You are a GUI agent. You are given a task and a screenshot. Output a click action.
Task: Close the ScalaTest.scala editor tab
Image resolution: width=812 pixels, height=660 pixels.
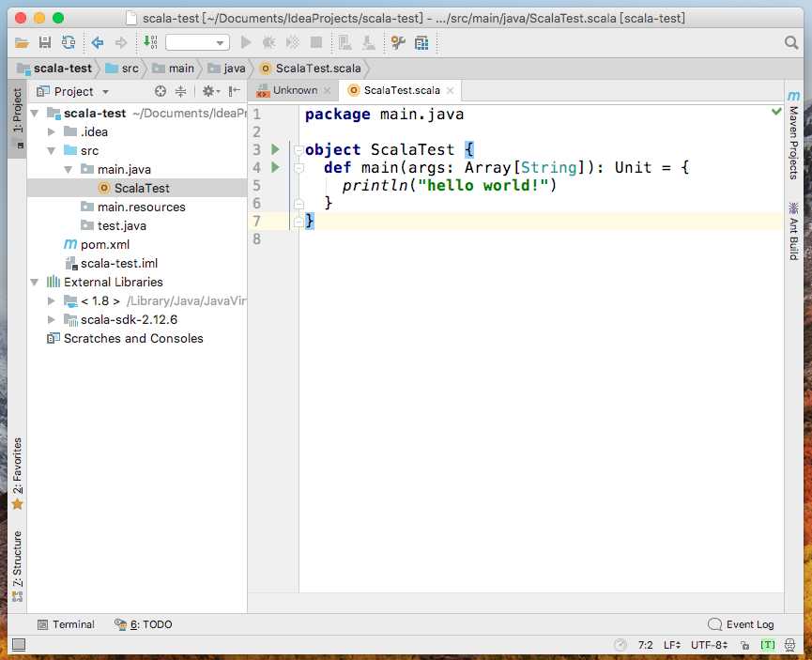click(450, 91)
